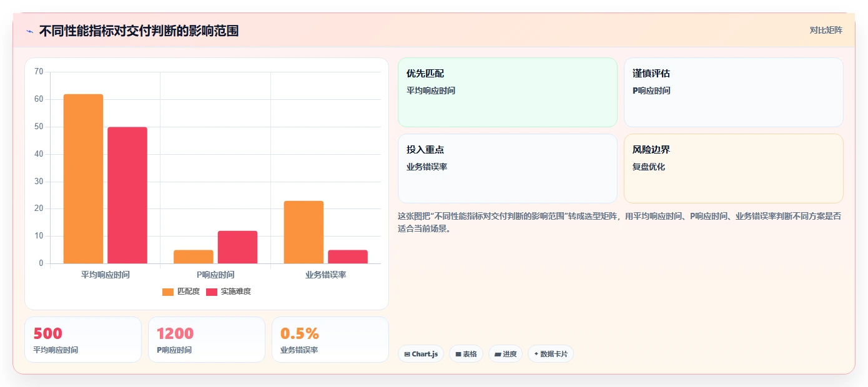Click the title 不同性能指标对交付判断的影响范围
Image resolution: width=868 pixels, height=387 pixels.
(x=139, y=31)
